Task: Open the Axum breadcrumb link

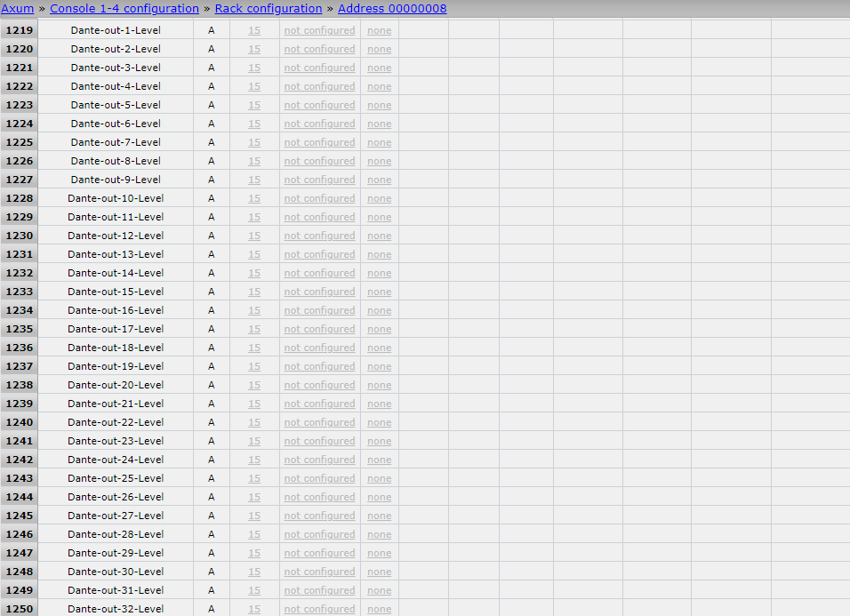Action: 17,9
